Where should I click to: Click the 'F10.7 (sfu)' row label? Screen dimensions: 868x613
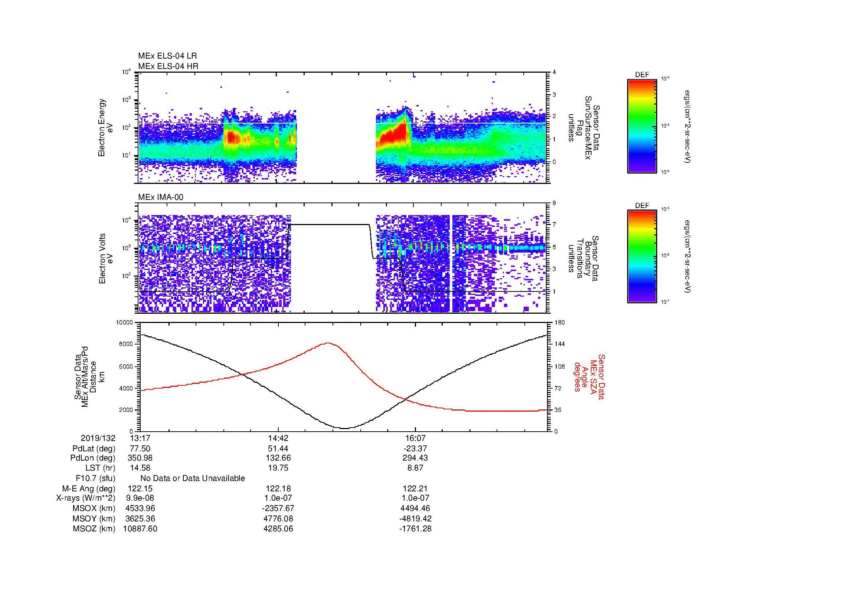95,478
